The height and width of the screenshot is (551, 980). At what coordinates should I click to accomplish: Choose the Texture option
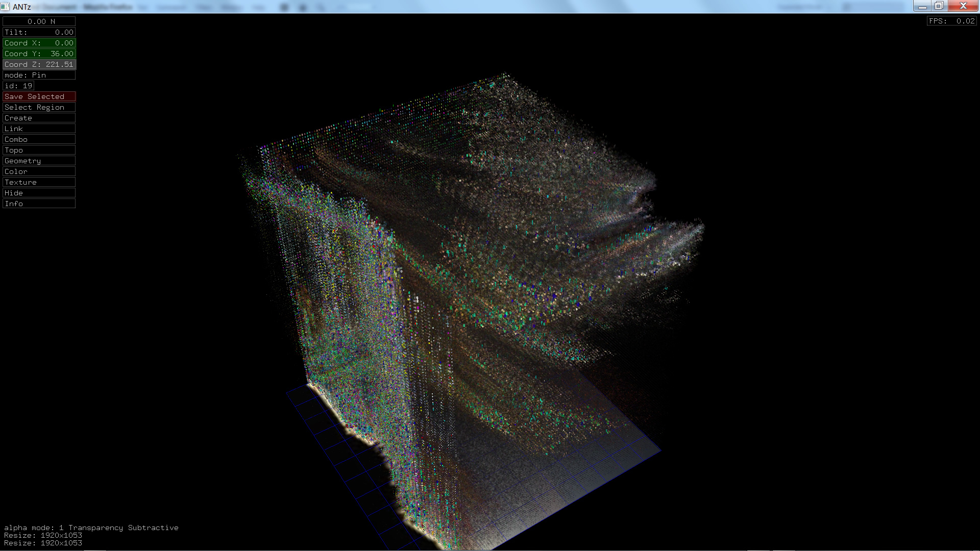39,182
